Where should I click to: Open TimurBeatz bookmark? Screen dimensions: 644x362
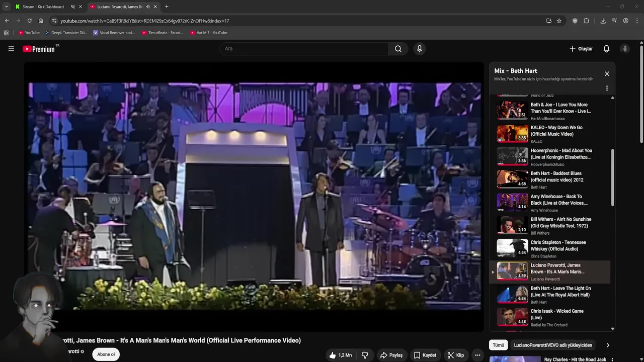[162, 33]
